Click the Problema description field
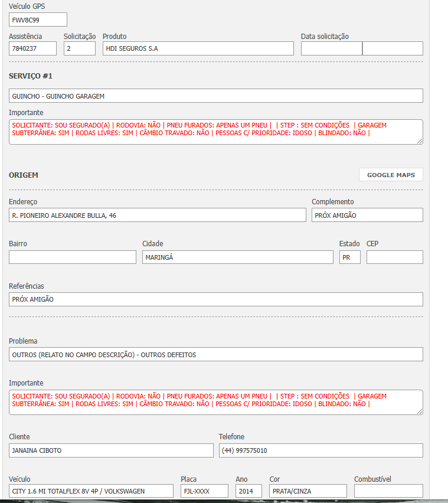The height and width of the screenshot is (503, 448). tap(215, 354)
